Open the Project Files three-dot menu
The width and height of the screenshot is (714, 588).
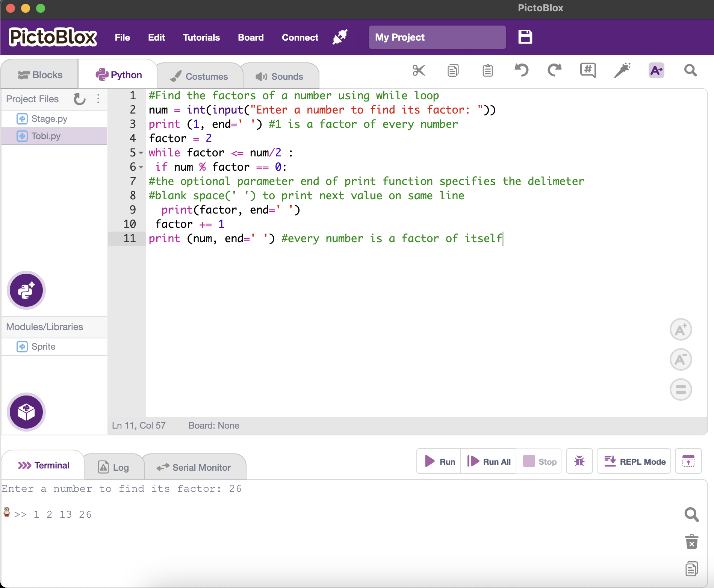pyautogui.click(x=98, y=99)
